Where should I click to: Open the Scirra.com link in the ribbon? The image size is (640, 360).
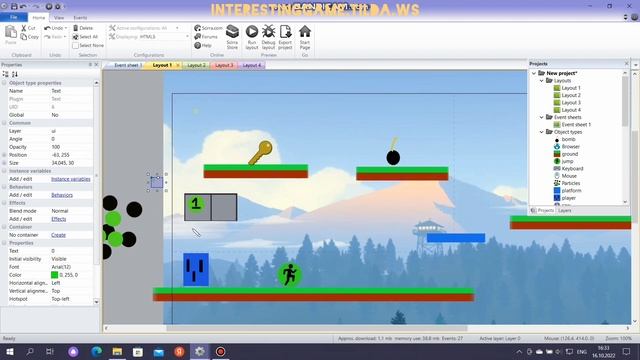(x=209, y=28)
